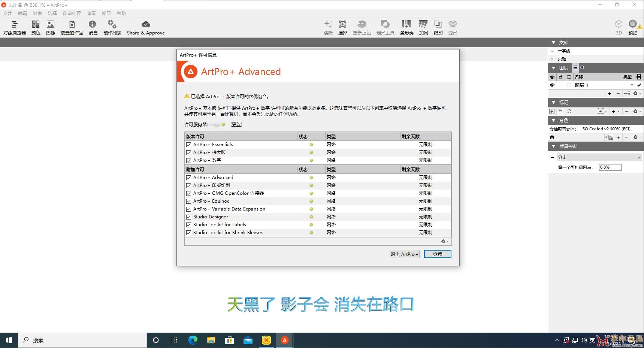Open the gear dropdown below license list
This screenshot has width=644, height=348.
coord(445,241)
